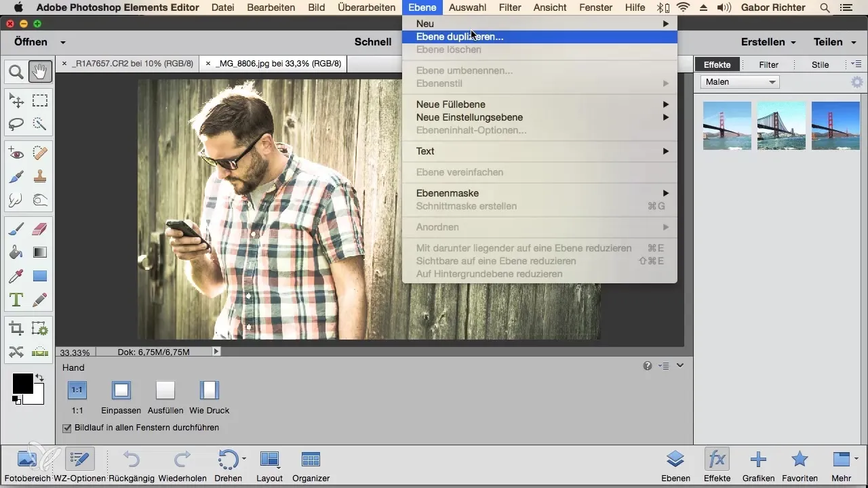The height and width of the screenshot is (488, 868).
Task: Toggle the Fotobereich photo bin
Action: [x=26, y=466]
